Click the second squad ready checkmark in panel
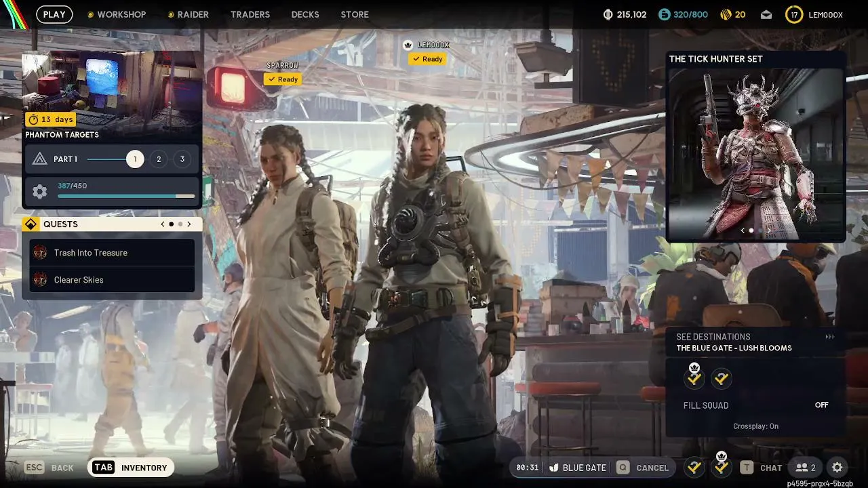This screenshot has height=488, width=868. pyautogui.click(x=722, y=379)
